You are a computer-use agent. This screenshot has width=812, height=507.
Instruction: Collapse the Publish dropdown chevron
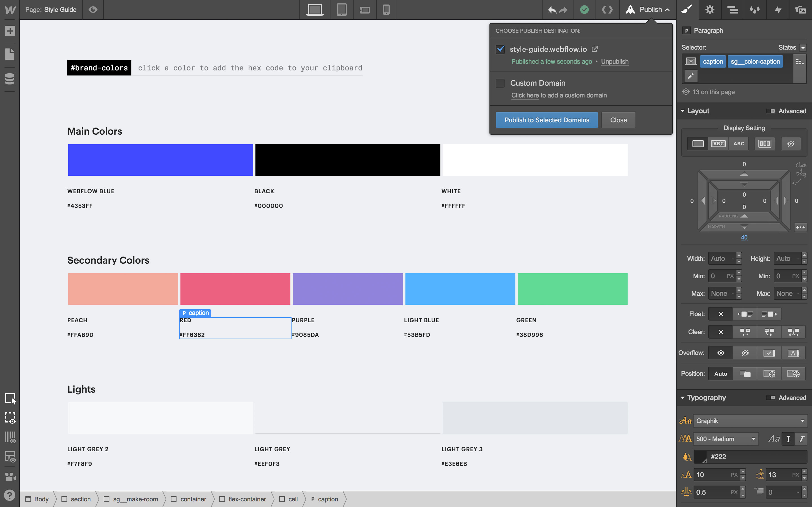point(668,9)
